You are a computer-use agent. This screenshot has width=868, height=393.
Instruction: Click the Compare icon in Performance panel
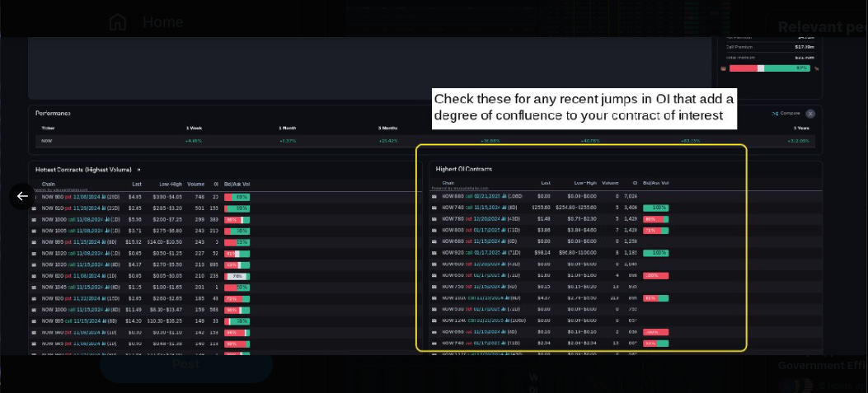(x=775, y=114)
